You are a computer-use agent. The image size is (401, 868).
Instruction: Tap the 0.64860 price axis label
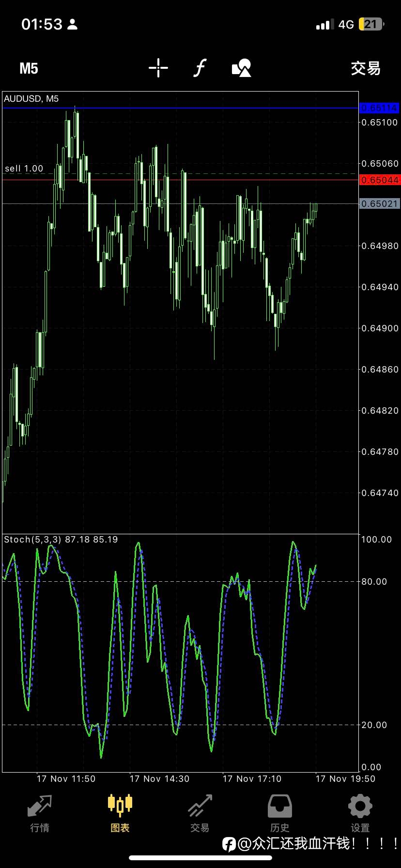380,370
